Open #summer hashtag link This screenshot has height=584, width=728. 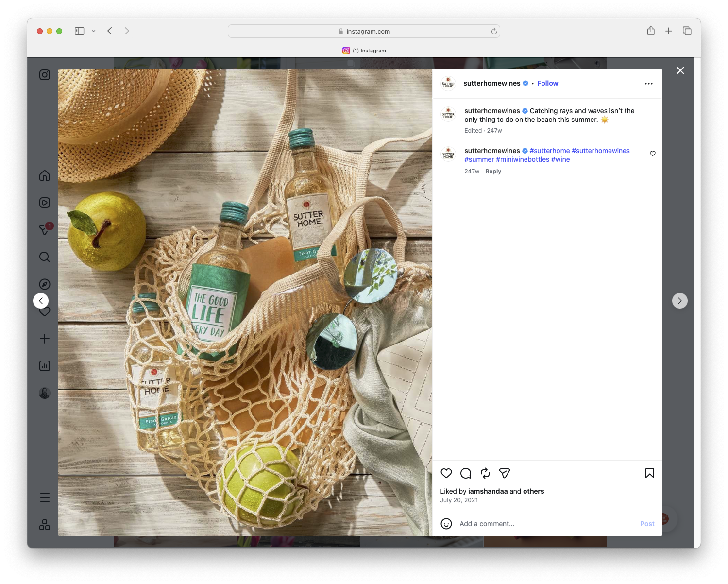479,159
